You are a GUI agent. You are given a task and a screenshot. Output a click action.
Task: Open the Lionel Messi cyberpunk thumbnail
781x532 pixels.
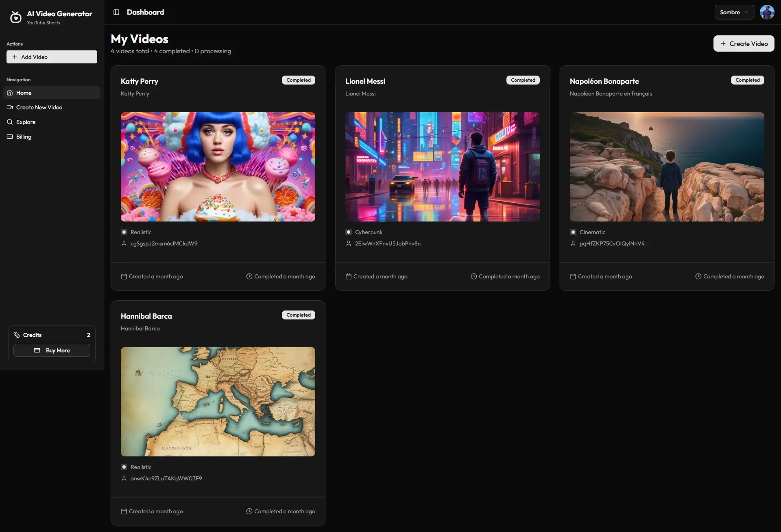point(443,167)
